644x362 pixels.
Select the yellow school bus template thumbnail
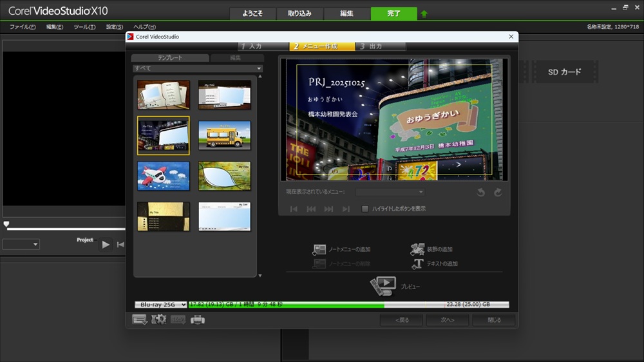[225, 135]
